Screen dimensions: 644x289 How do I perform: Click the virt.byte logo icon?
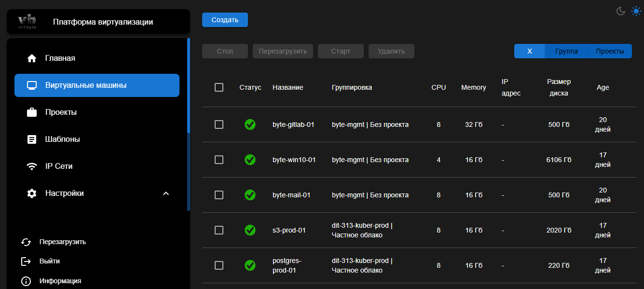[x=27, y=22]
